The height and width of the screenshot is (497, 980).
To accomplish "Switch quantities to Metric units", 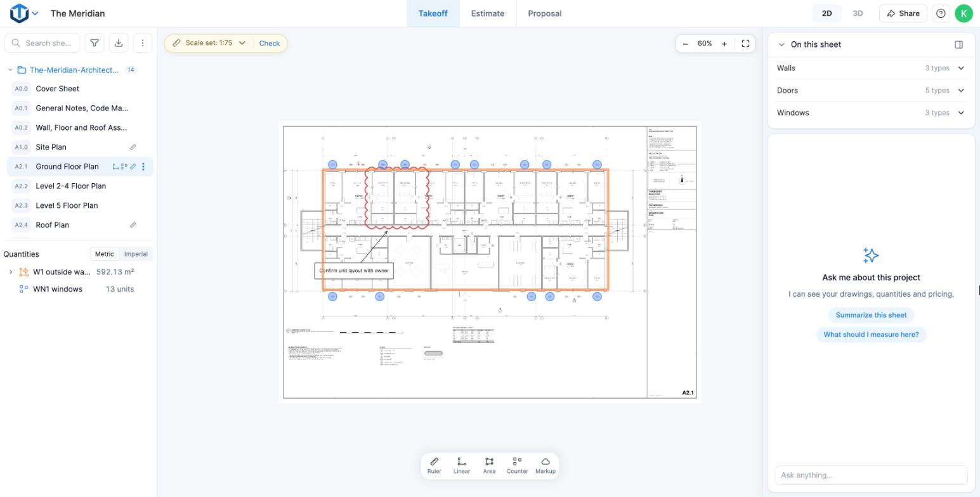I will point(105,254).
